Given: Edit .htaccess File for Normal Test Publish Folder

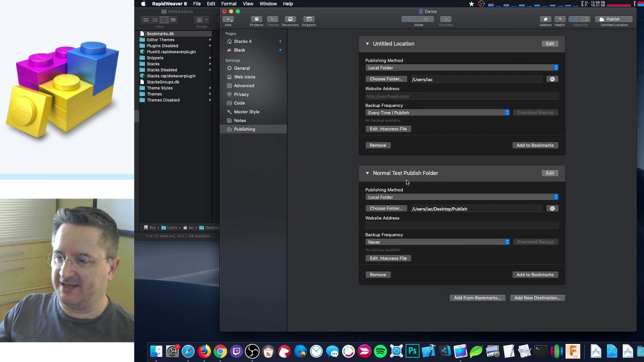Looking at the screenshot, I should click(x=388, y=258).
